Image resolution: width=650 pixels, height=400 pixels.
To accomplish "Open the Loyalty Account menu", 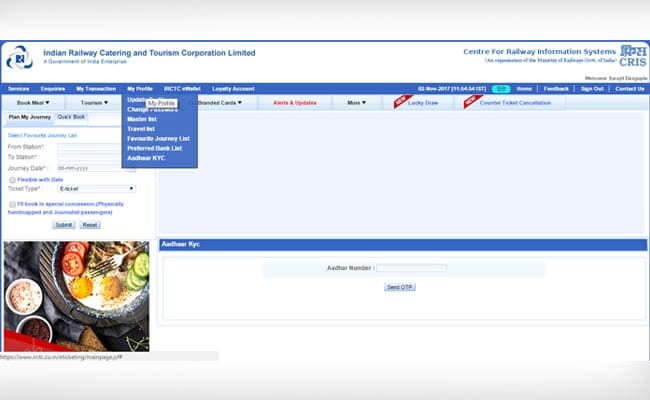I will [233, 89].
